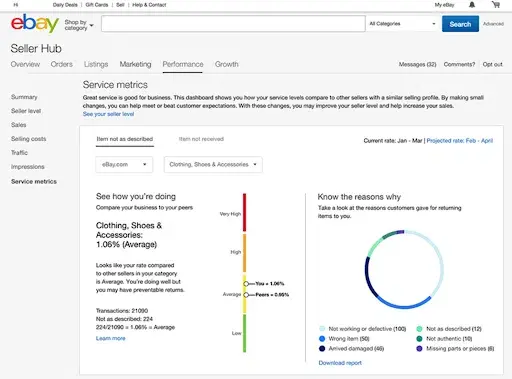Select Item not as described tab
The height and width of the screenshot is (379, 512).
[x=125, y=139]
